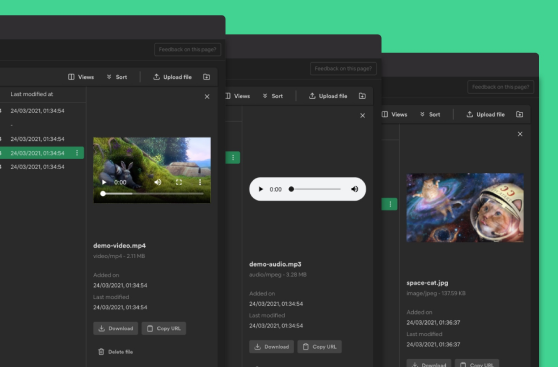
Task: Play the demo-audio.mp3 audio player
Action: 260,189
